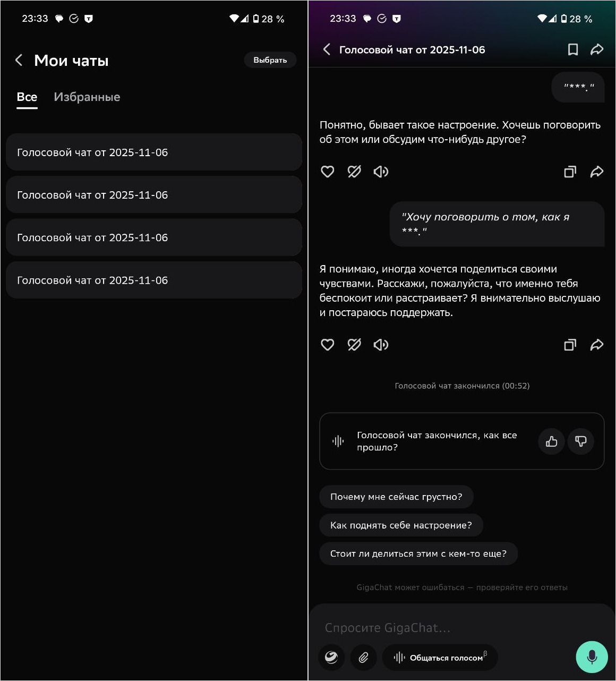Image resolution: width=616 pixels, height=681 pixels.
Task: Share the chat from the top bar
Action: click(597, 49)
